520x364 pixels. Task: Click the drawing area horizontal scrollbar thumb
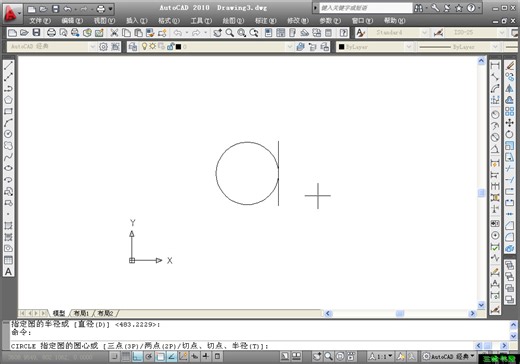[400, 313]
